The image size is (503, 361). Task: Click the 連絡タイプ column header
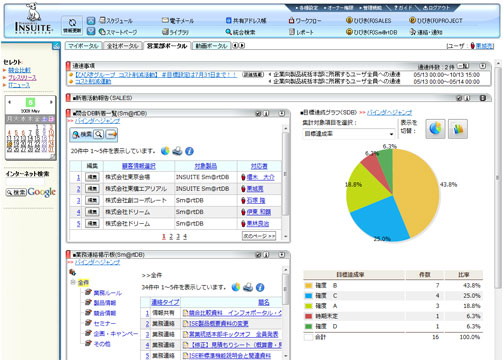[x=165, y=302]
